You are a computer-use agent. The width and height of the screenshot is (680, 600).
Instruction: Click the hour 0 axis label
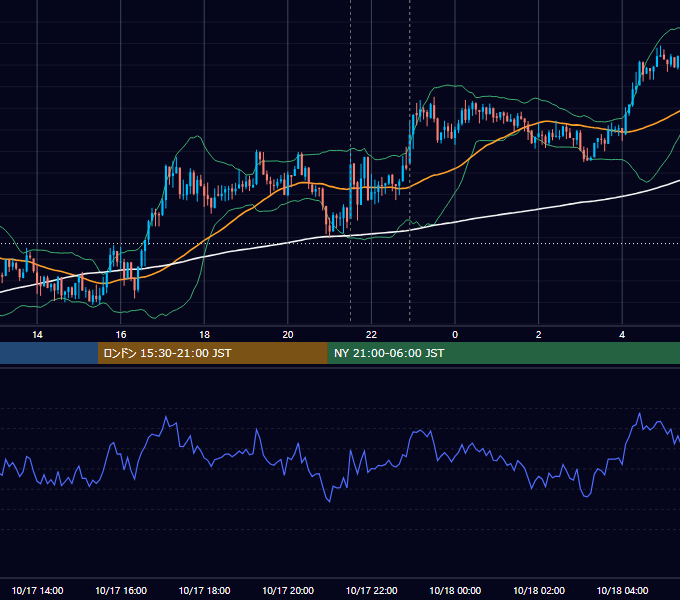(455, 335)
